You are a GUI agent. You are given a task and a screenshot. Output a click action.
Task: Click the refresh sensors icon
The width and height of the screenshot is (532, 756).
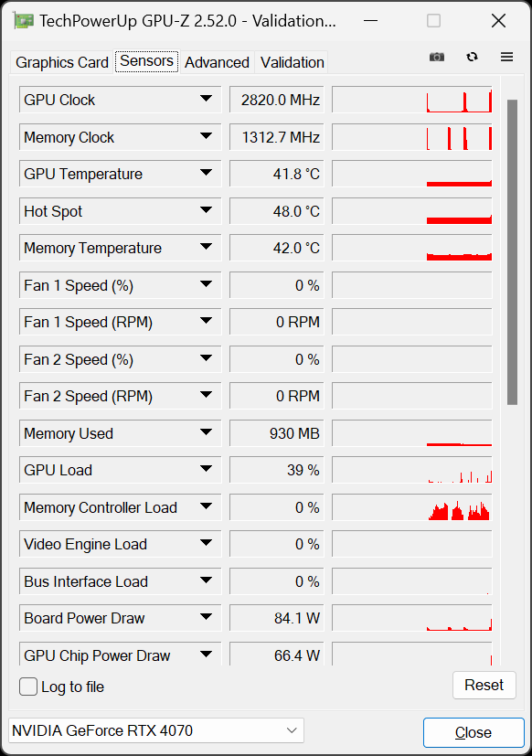472,57
